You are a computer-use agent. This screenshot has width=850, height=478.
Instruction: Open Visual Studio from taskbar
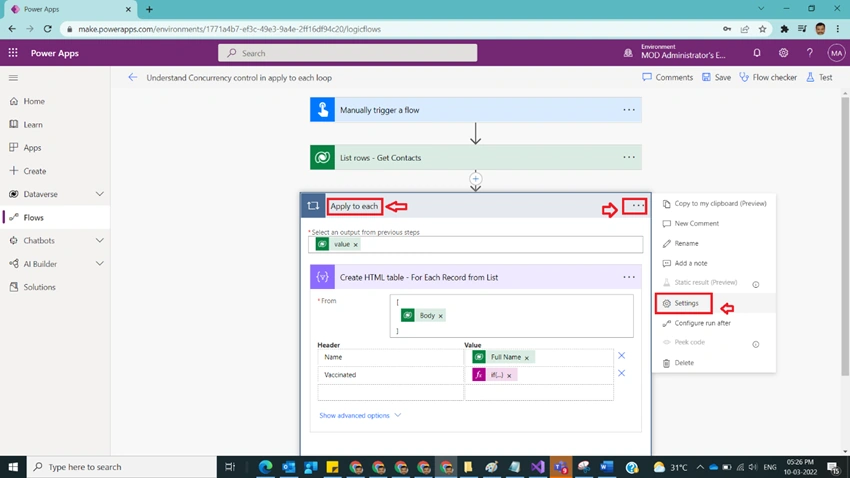(537, 467)
